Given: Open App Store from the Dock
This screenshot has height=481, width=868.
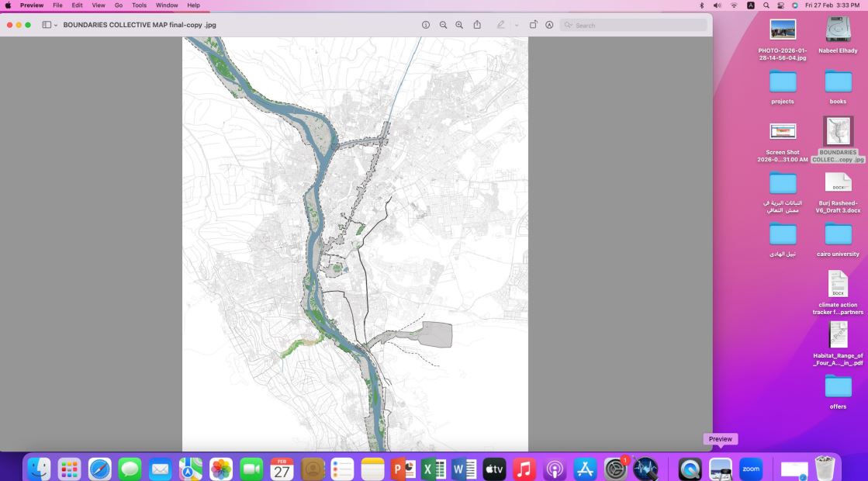Looking at the screenshot, I should coord(585,469).
